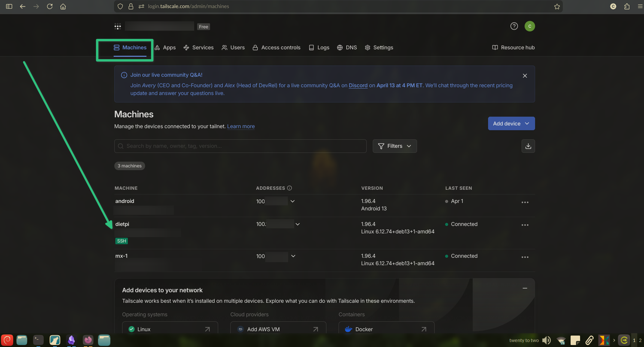
Task: Open the three-dot menu for dietpi
Action: tap(525, 225)
